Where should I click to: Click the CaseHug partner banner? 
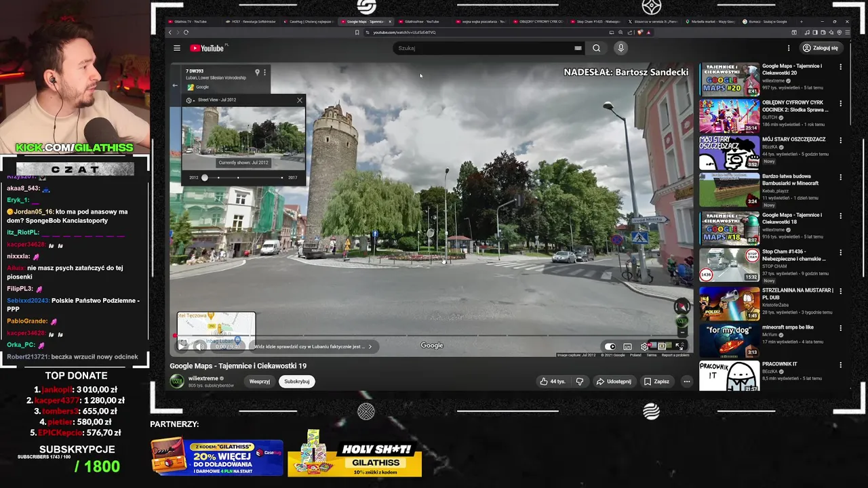pos(217,456)
